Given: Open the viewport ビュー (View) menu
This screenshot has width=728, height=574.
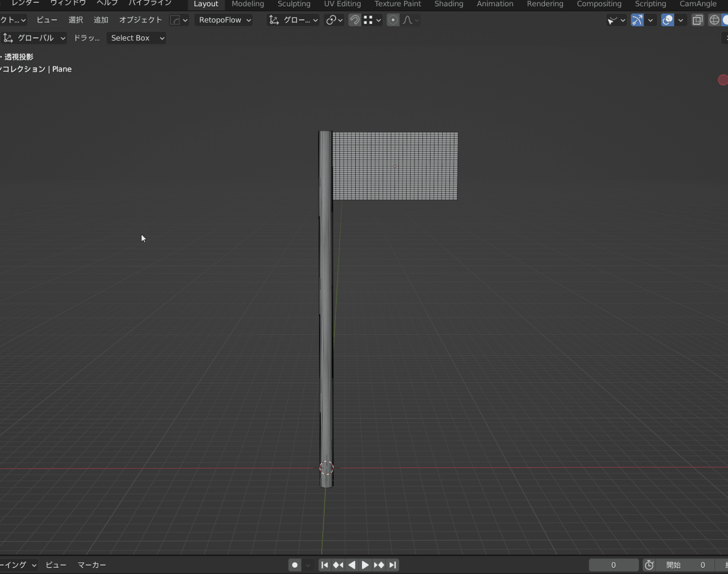Looking at the screenshot, I should click(x=47, y=20).
